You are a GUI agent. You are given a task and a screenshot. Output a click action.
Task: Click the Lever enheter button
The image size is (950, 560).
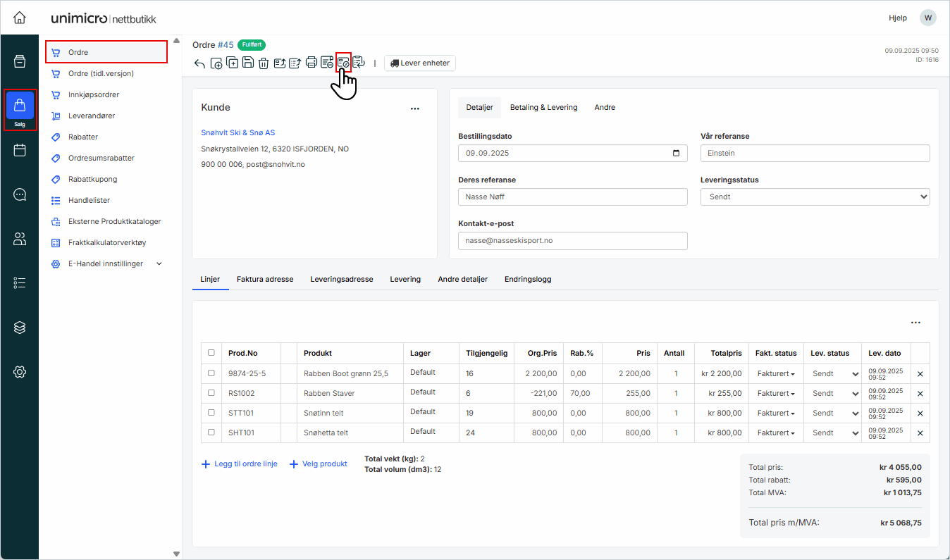(x=419, y=63)
